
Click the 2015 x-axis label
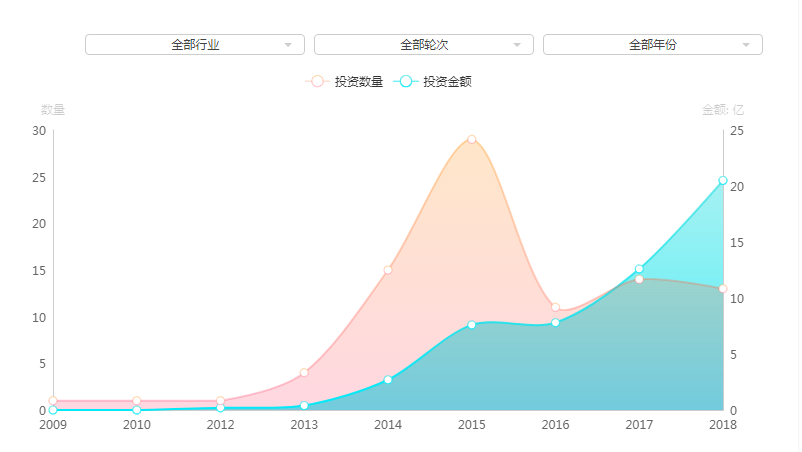pyautogui.click(x=472, y=425)
